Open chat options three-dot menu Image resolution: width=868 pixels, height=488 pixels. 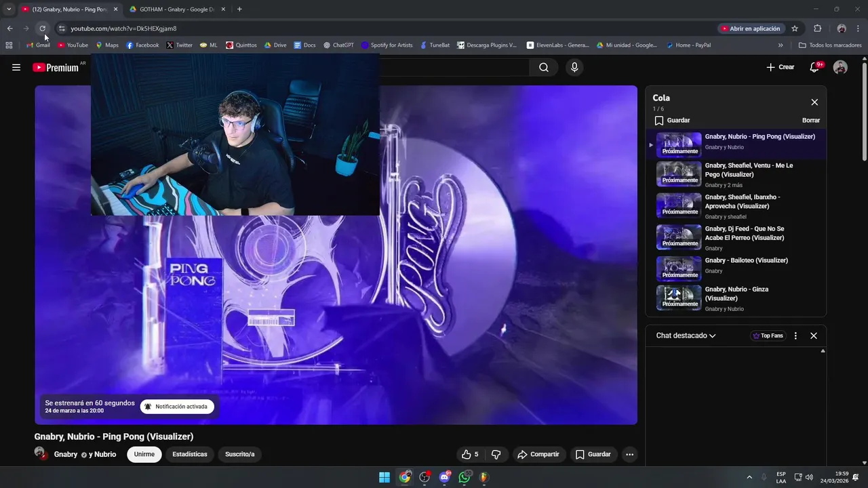pos(795,335)
